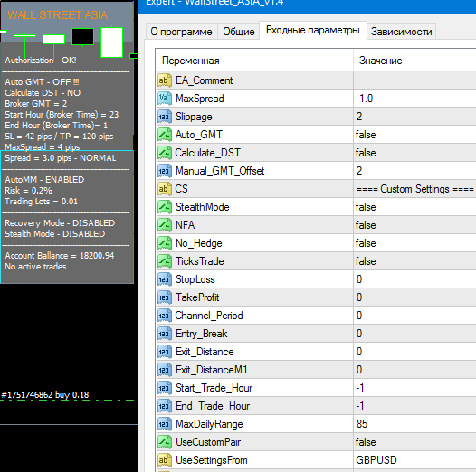Viewport: 476px width, 472px height.
Task: Click the large white candlestick on chart
Action: coord(111,42)
